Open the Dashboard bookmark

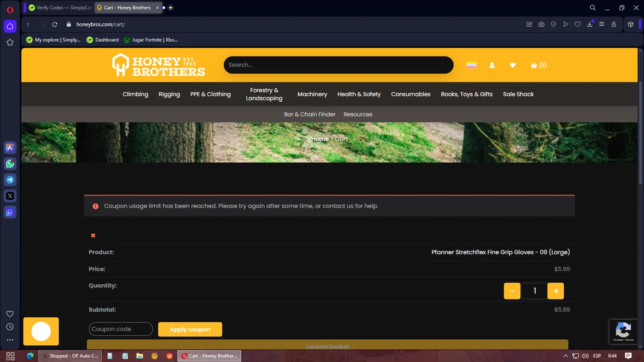(x=103, y=40)
